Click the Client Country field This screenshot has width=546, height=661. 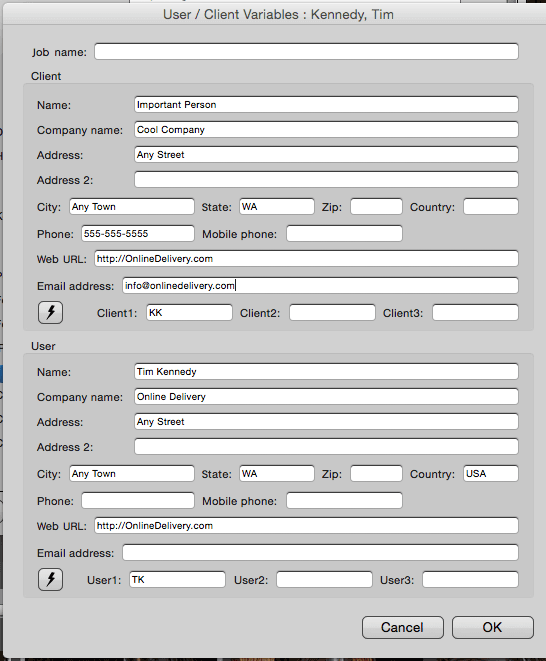click(491, 207)
